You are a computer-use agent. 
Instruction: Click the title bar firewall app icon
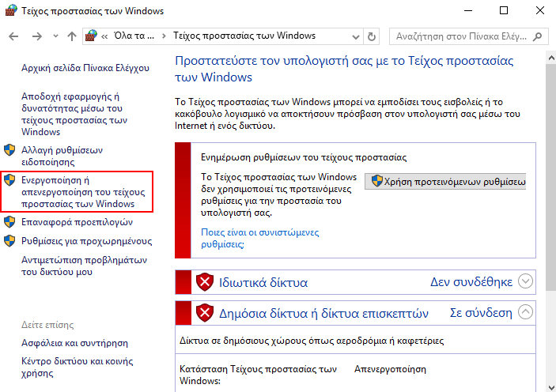coord(11,10)
